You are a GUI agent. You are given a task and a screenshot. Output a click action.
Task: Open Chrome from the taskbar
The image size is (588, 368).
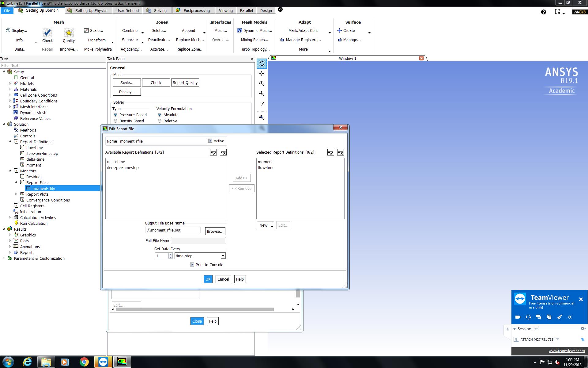point(84,362)
